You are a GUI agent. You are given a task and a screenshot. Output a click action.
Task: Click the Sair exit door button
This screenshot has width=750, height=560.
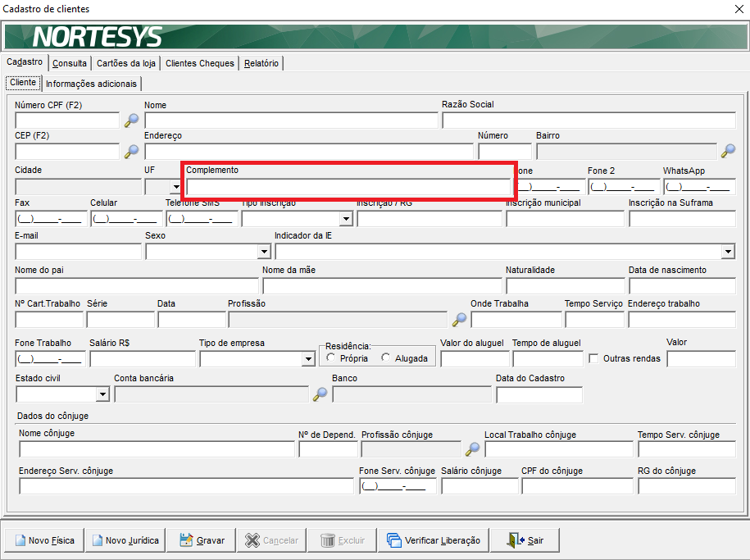click(525, 540)
